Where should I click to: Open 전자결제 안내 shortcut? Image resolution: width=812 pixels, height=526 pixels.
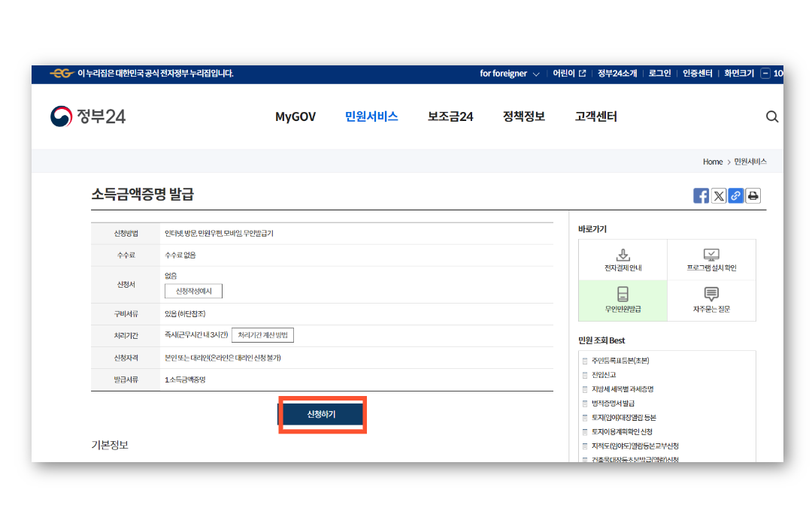[623, 260]
